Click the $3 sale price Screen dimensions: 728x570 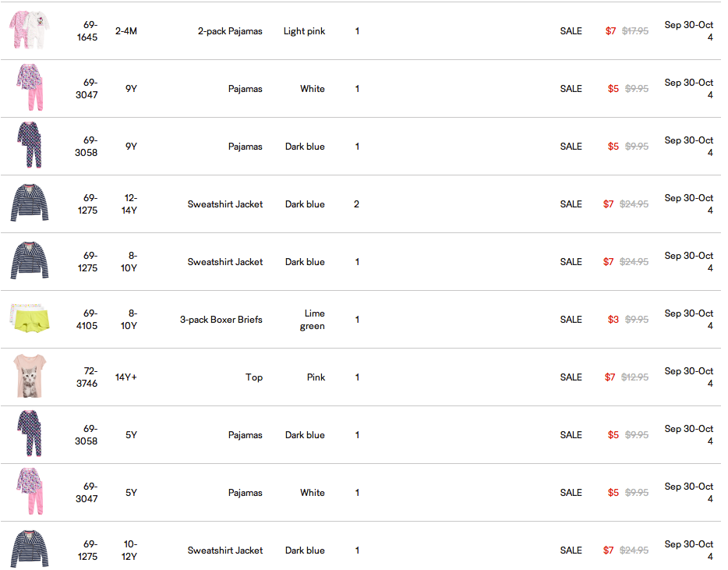tap(613, 320)
